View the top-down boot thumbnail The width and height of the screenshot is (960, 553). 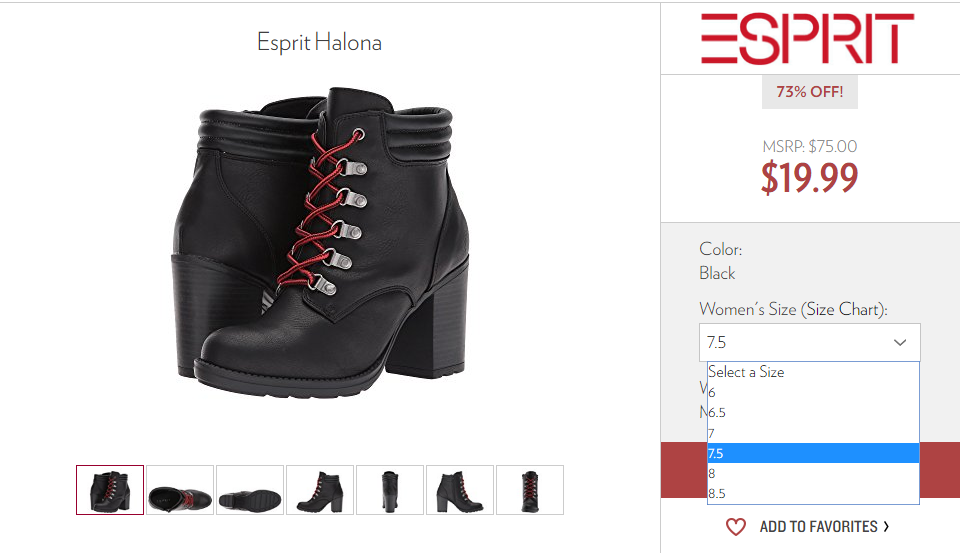[x=180, y=490]
